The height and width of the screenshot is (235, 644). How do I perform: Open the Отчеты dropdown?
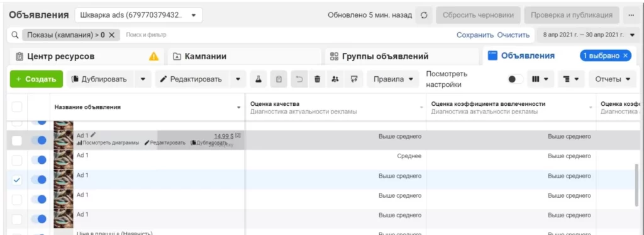[x=613, y=79]
